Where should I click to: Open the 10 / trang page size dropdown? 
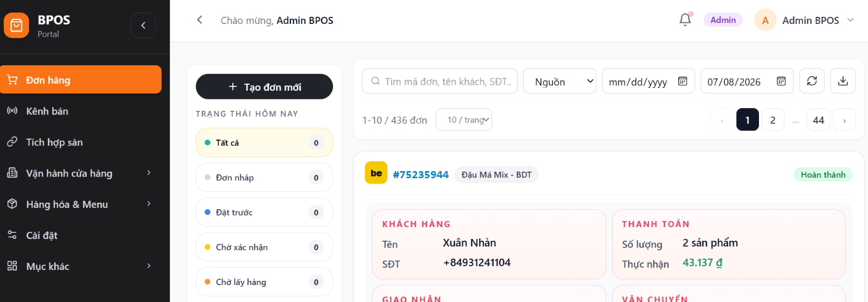pyautogui.click(x=464, y=119)
